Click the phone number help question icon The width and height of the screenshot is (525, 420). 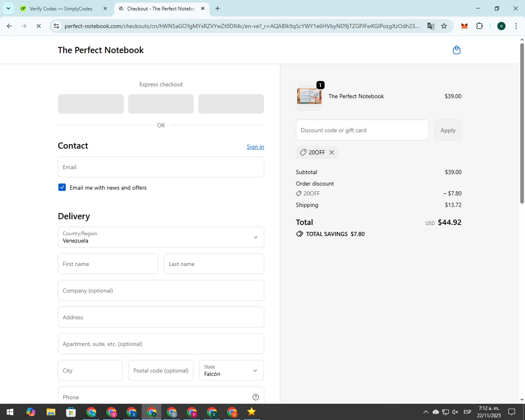[255, 397]
